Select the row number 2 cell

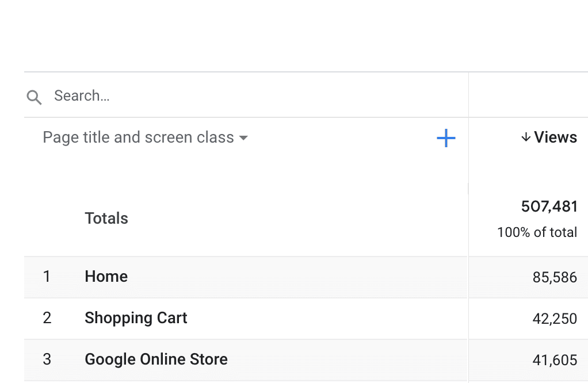[x=47, y=318]
